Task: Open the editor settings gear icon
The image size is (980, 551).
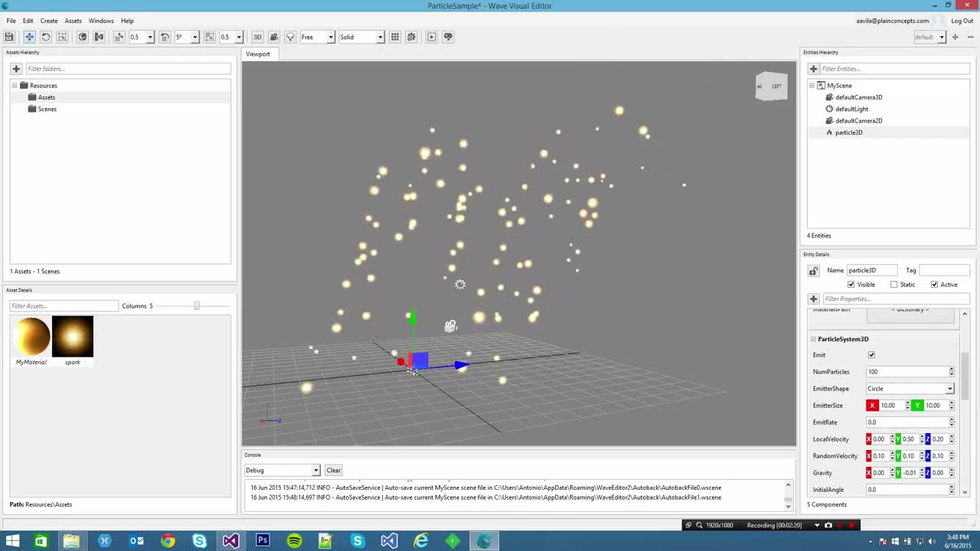Action: click(410, 37)
